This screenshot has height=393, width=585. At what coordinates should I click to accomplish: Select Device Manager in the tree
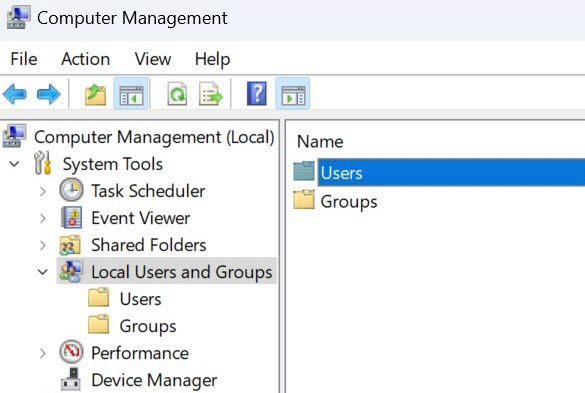click(154, 380)
